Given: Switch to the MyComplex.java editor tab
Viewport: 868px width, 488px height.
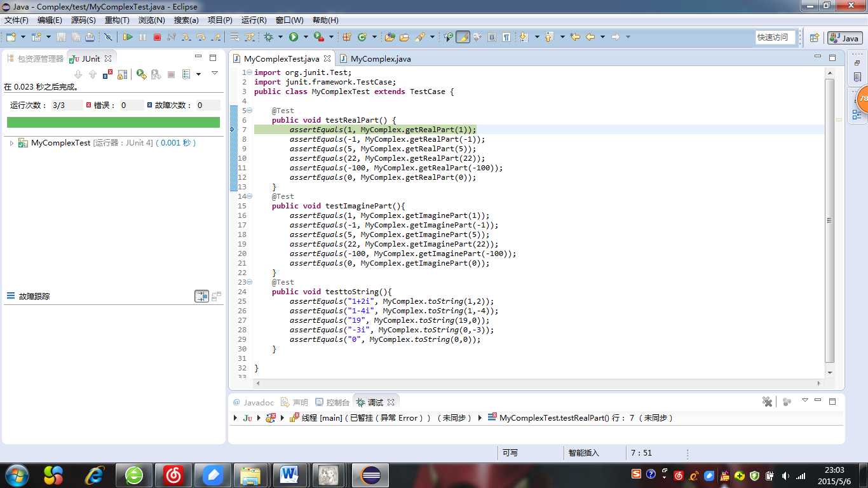Looking at the screenshot, I should tap(380, 59).
